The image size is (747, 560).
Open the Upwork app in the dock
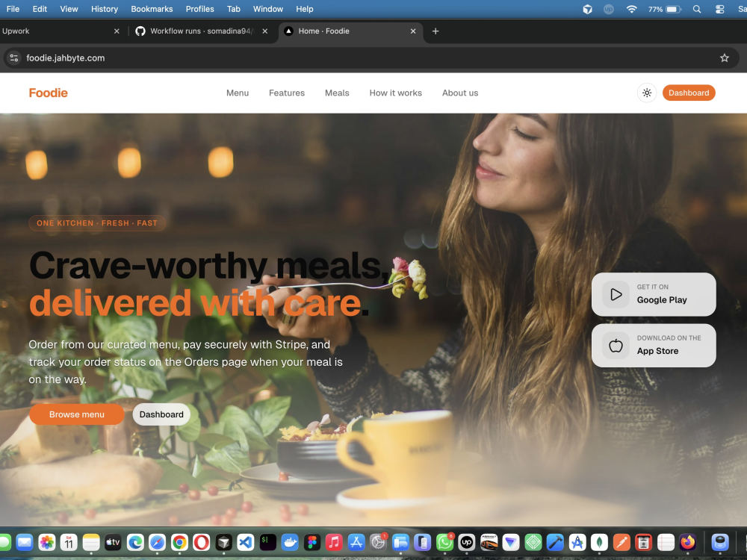click(466, 542)
